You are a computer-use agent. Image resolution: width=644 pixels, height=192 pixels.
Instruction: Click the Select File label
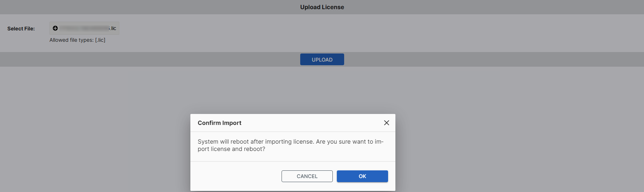coord(21,29)
